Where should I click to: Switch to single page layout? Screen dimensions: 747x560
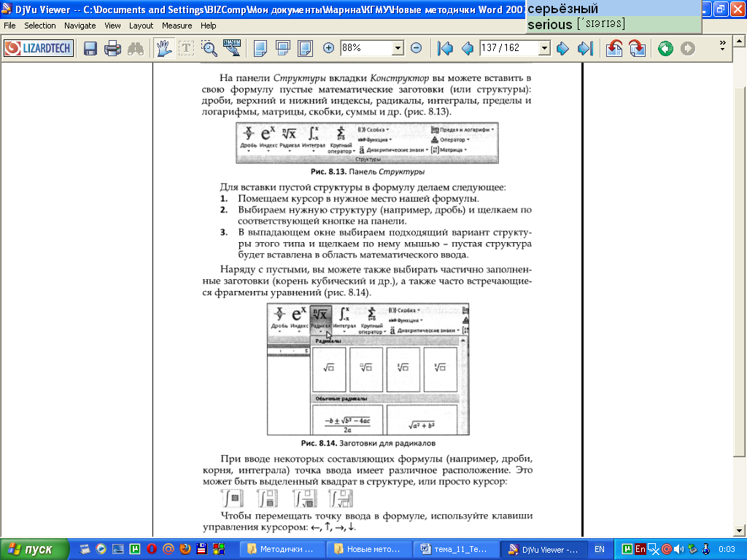260,48
